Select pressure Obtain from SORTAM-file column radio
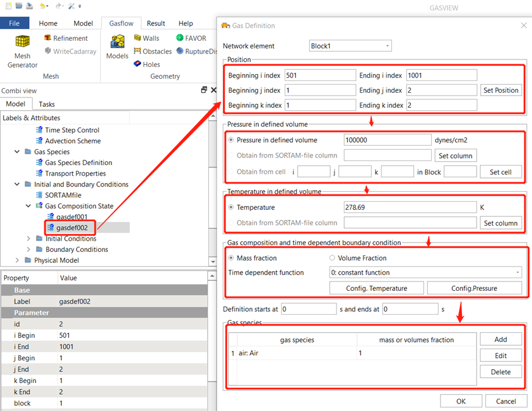The height and width of the screenshot is (411, 532). (231, 155)
